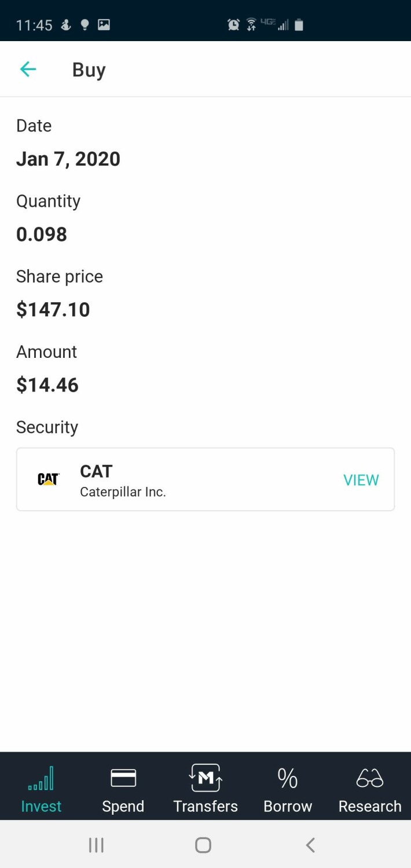The image size is (411, 868).
Task: Tap the Borrow percent icon
Action: coord(288,778)
